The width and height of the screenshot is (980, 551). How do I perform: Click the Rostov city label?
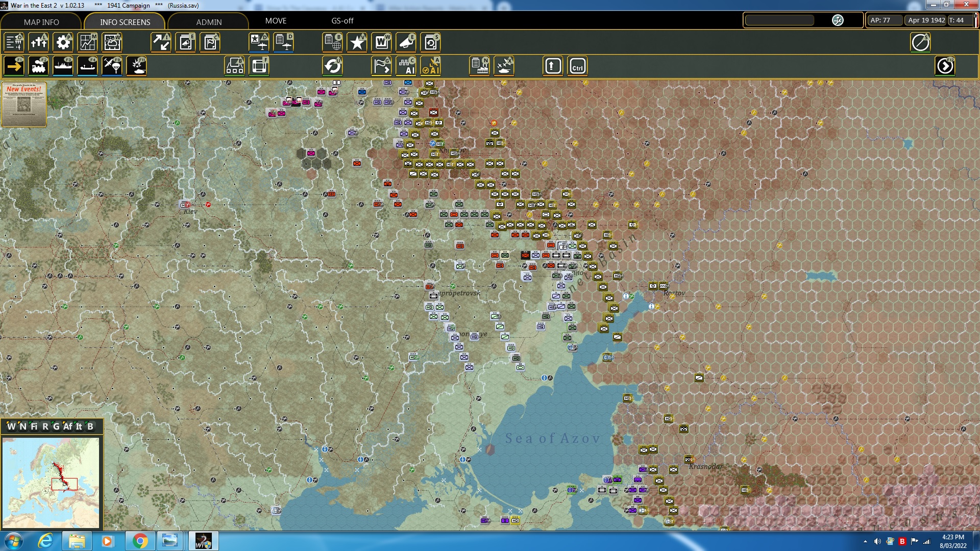click(674, 293)
